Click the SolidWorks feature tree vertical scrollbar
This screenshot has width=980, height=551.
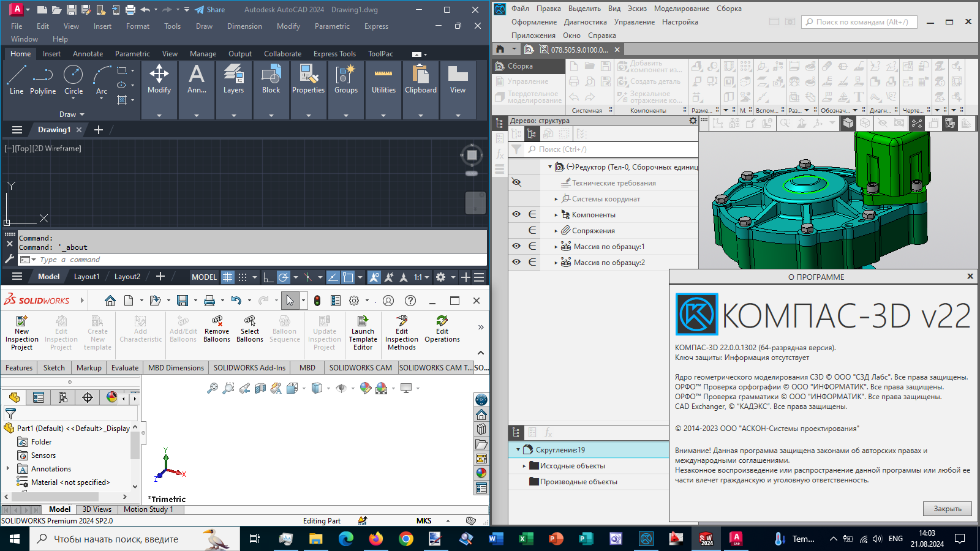click(136, 444)
